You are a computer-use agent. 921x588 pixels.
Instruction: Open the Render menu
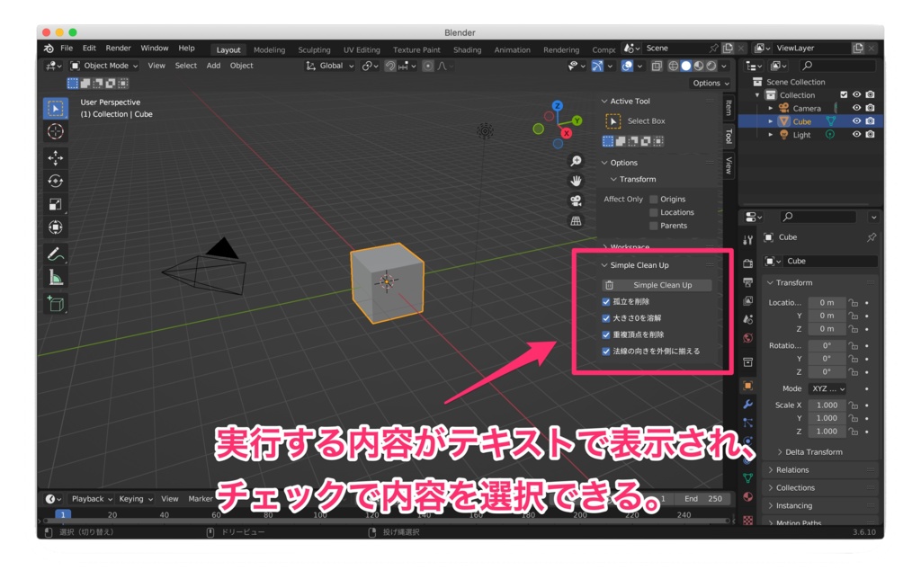(117, 48)
